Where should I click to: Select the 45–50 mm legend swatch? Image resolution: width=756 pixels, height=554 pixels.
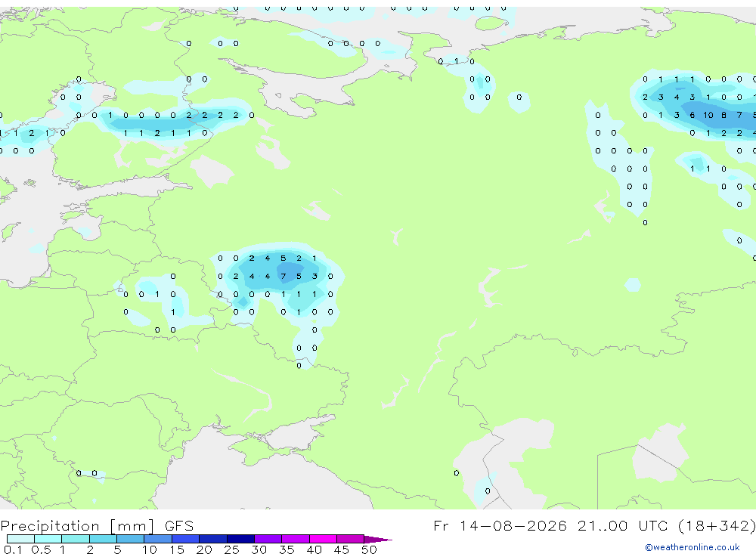pos(350,539)
